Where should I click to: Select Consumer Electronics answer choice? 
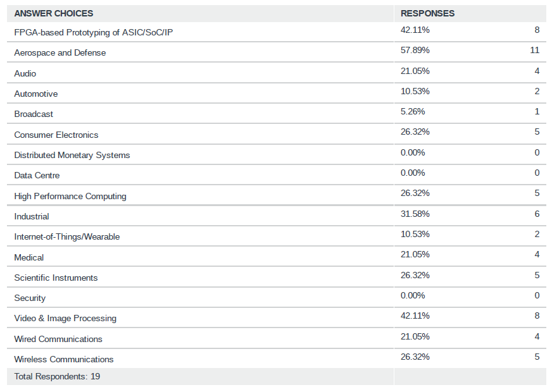56,135
